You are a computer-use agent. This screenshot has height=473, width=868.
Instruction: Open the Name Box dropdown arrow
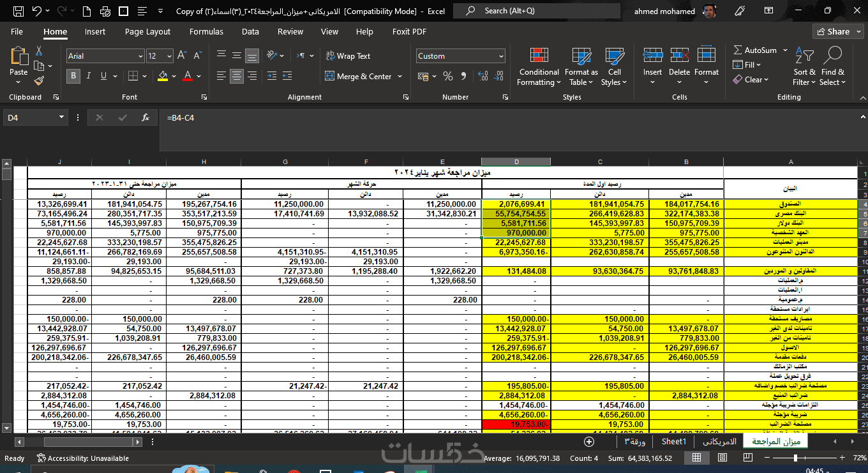click(x=62, y=117)
